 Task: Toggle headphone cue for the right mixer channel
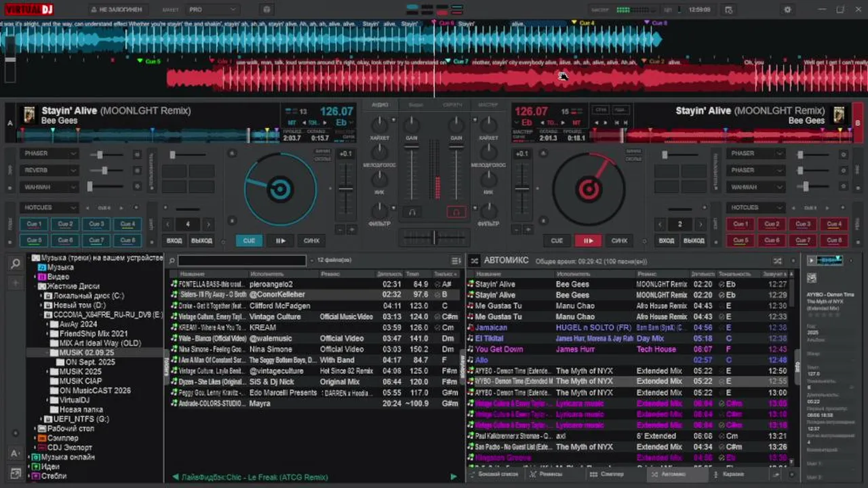coord(456,212)
